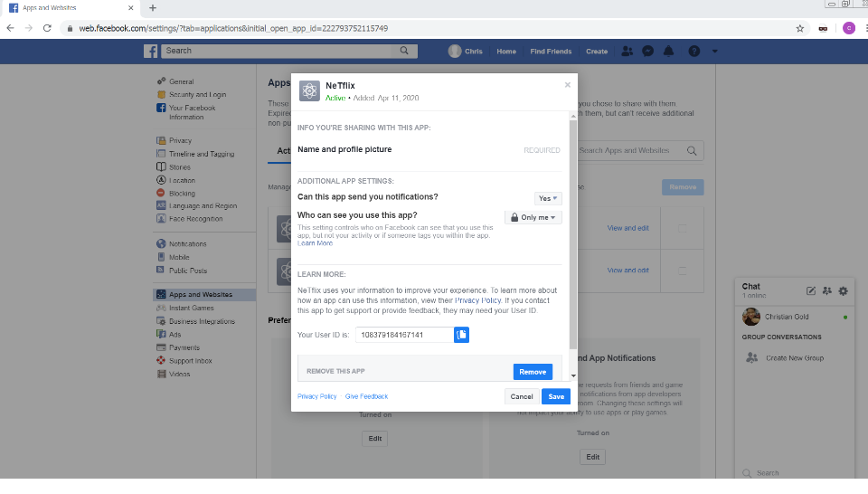Open the Help question mark icon
The height and width of the screenshot is (494, 868).
tap(694, 52)
